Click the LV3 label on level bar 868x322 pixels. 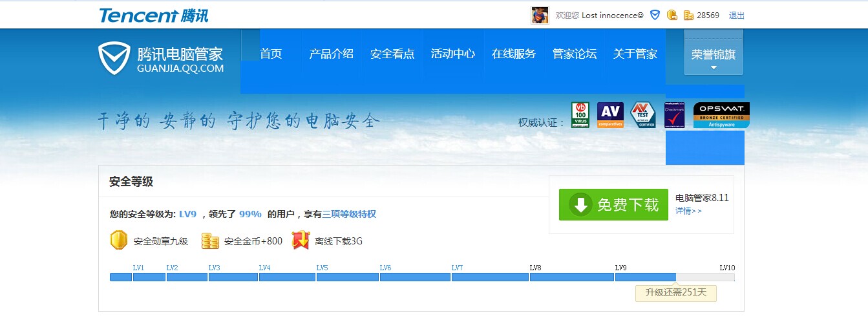click(x=214, y=268)
